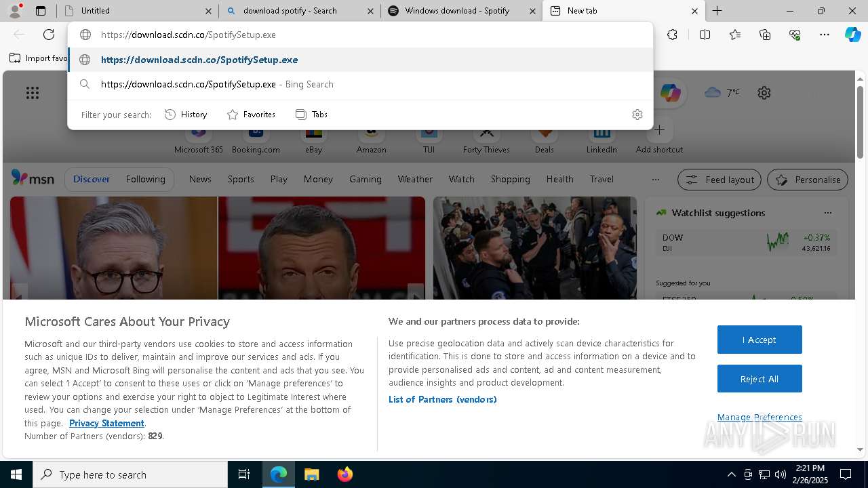Open the Booking.com shortcut
This screenshot has height=488, width=868.
pos(256,139)
